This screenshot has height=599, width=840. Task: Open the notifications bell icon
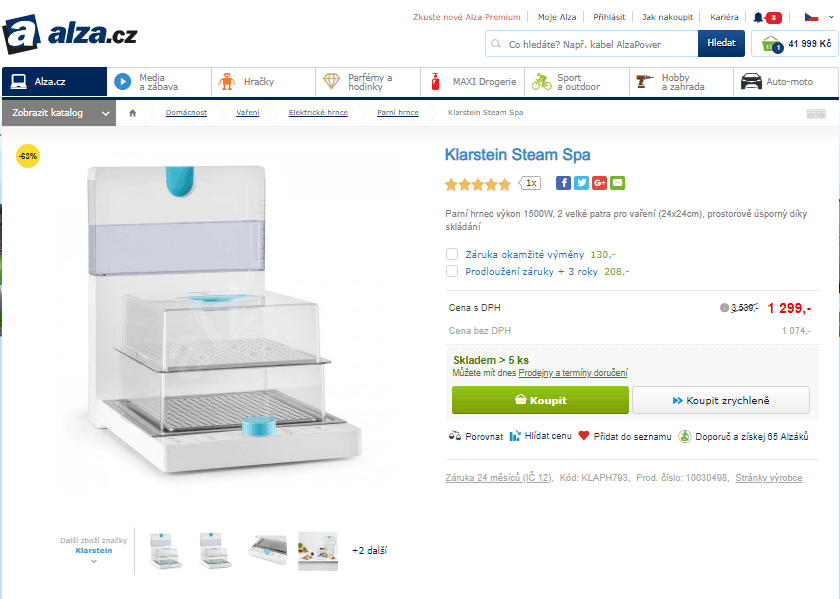758,17
